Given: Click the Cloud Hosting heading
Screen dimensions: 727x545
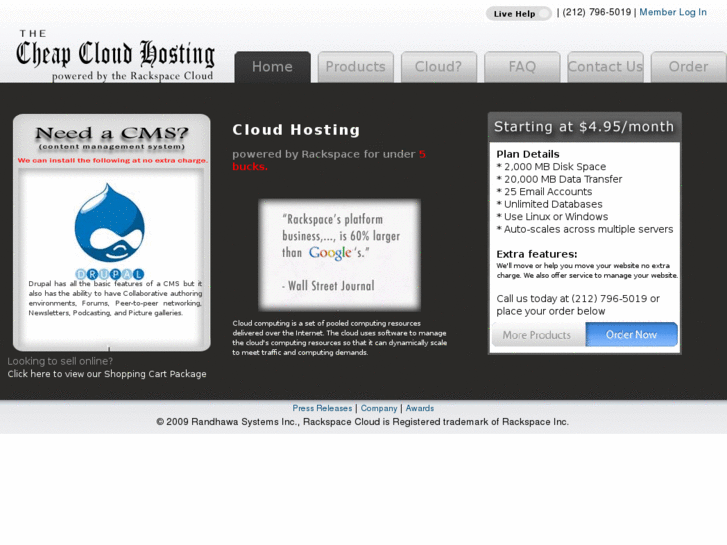Looking at the screenshot, I should pyautogui.click(x=296, y=130).
